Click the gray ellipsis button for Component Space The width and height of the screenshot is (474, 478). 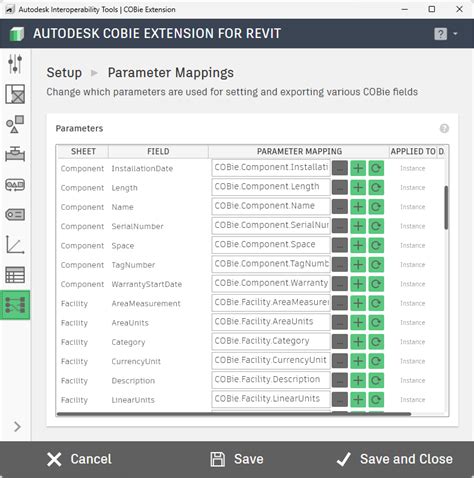[340, 245]
